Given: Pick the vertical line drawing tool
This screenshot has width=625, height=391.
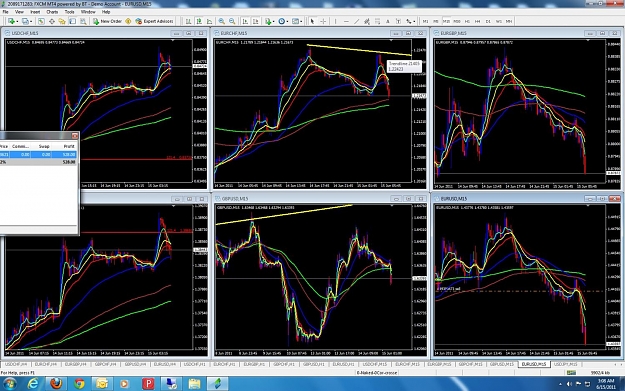Looking at the screenshot, I should [336, 21].
